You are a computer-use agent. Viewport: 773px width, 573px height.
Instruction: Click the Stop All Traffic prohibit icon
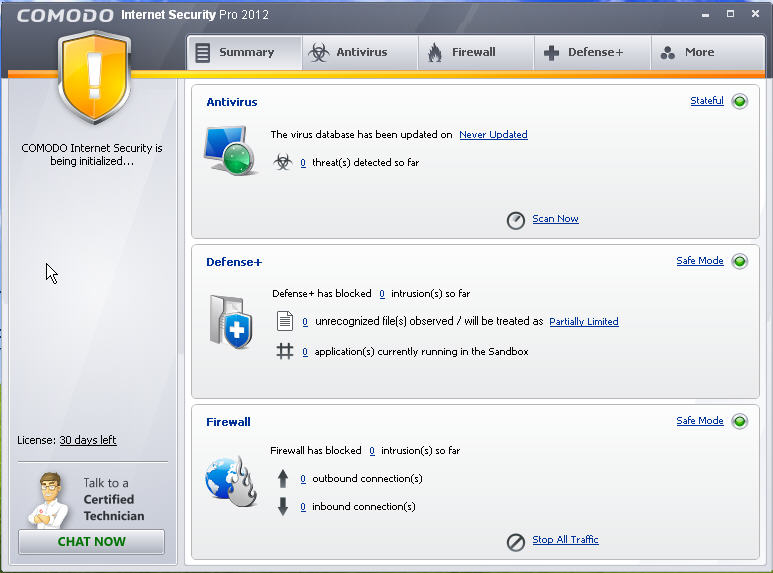click(x=516, y=542)
